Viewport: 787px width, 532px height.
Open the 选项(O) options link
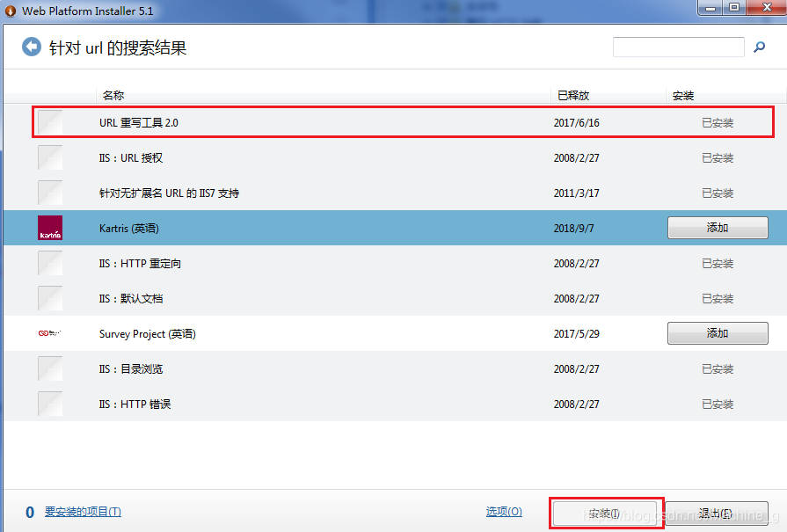(504, 511)
